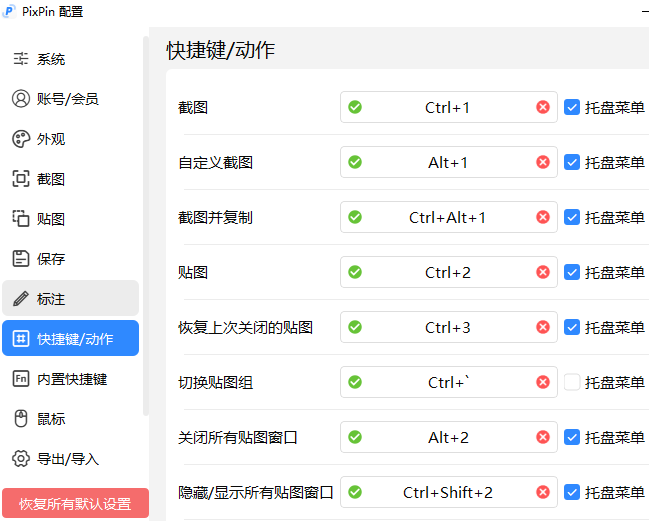649x521 pixels.
Task: Click the 恢复所有默认设置 button
Action: click(x=75, y=503)
